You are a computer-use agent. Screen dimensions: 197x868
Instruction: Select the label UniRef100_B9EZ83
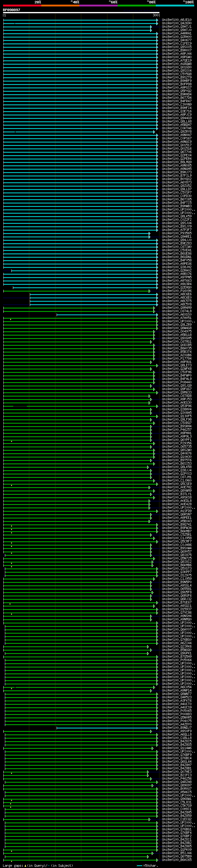[x=177, y=243]
